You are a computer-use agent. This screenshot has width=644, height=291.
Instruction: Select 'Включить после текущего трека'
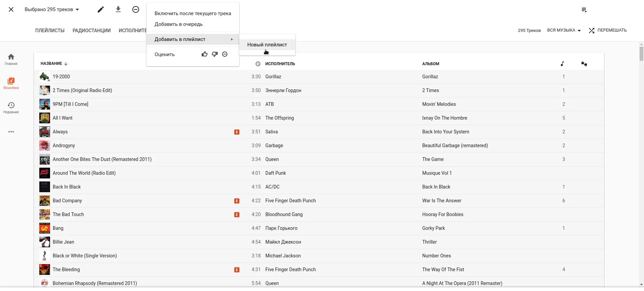[193, 13]
